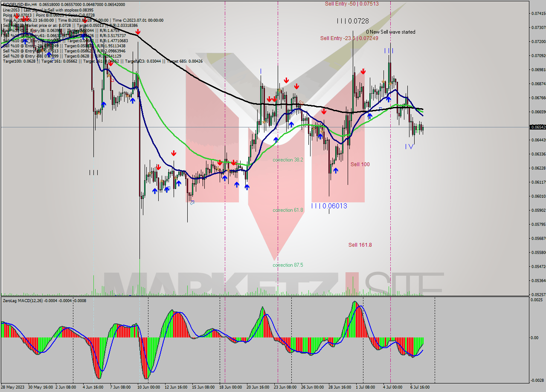
Task: Click the 0.05795 price axis label
Action: (538, 224)
